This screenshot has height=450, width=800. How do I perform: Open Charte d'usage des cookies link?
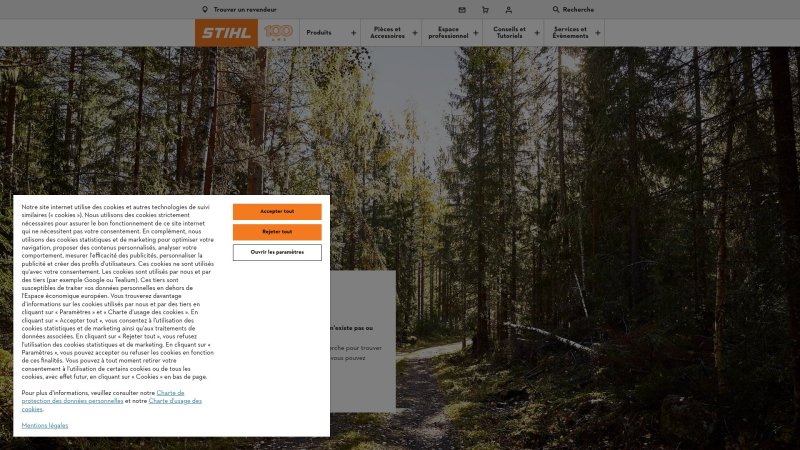(112, 405)
